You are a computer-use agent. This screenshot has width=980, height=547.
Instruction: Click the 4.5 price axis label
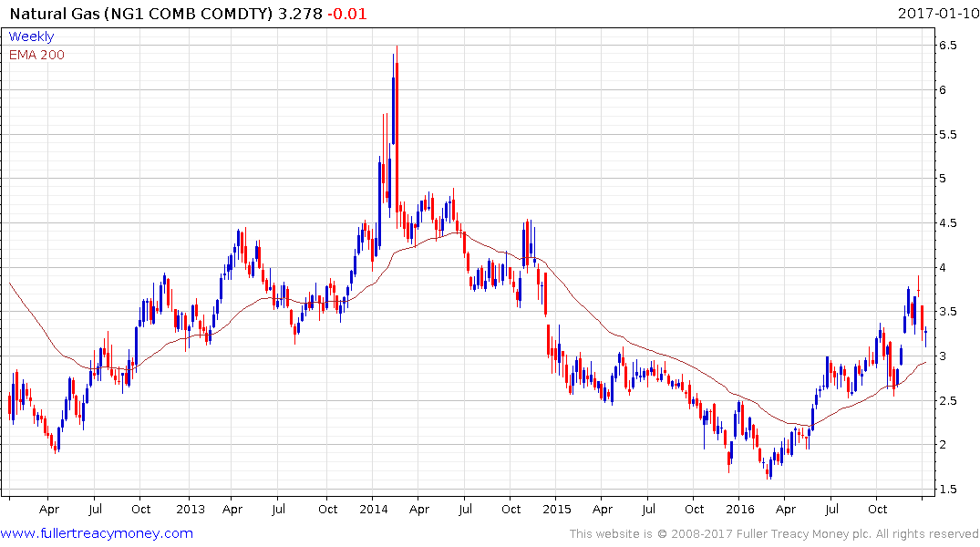point(947,223)
